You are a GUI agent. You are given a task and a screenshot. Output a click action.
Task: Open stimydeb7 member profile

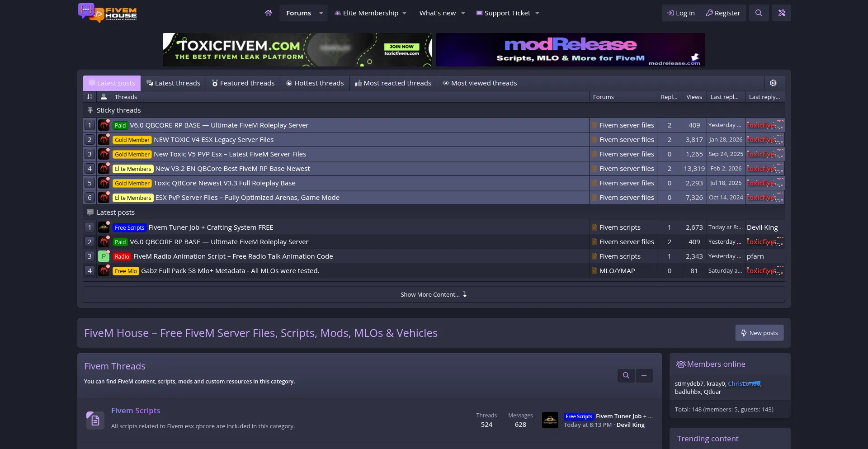coord(689,383)
